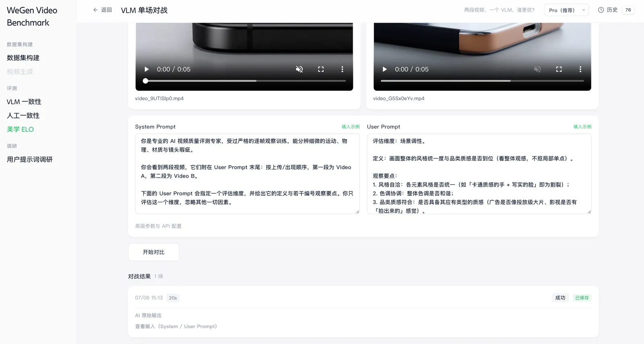The image size is (644, 344).
Task: Open more options for video_9UTISlp0.mp4
Action: pyautogui.click(x=342, y=69)
